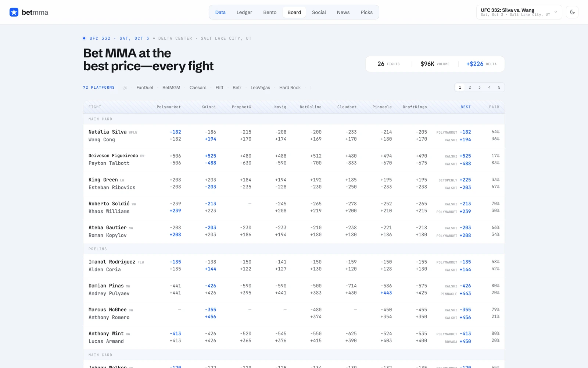The image size is (588, 368).
Task: Select fighter Ateba Gautier
Action: (107, 227)
